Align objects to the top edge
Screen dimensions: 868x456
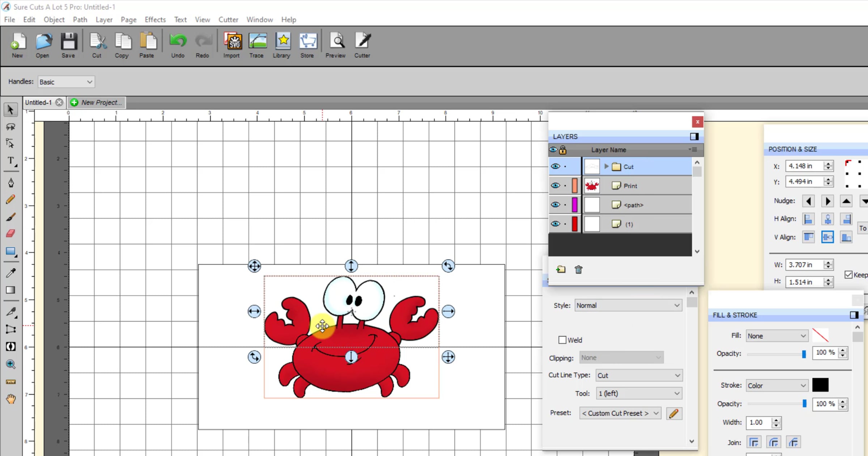pyautogui.click(x=808, y=237)
